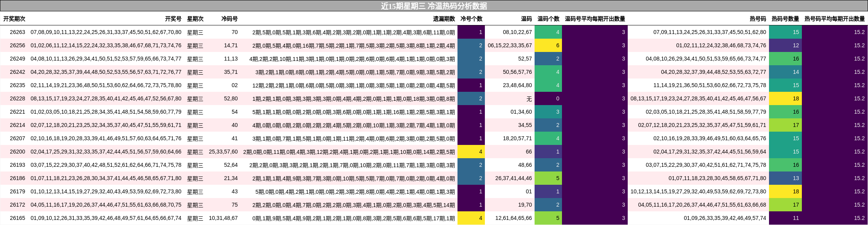This screenshot has width=868, height=225.
Task: Select period number 26263
Action: pyautogui.click(x=18, y=32)
